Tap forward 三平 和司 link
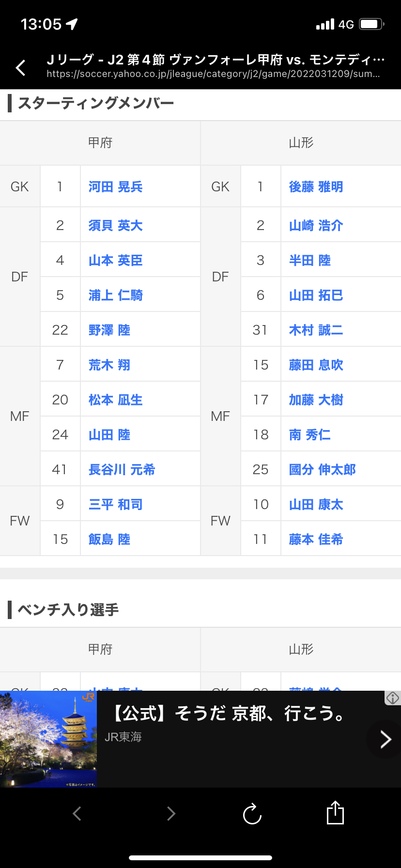Screen dimensions: 401x868 point(115,505)
